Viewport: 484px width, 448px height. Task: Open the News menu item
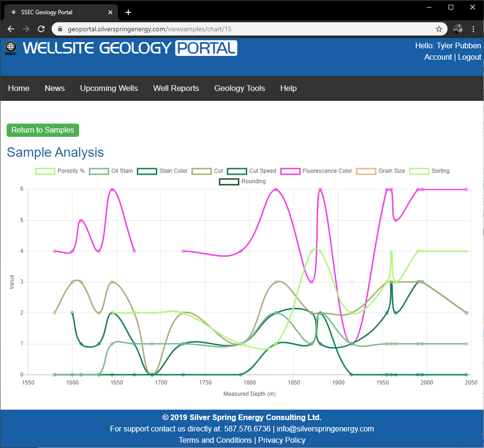pyautogui.click(x=54, y=88)
